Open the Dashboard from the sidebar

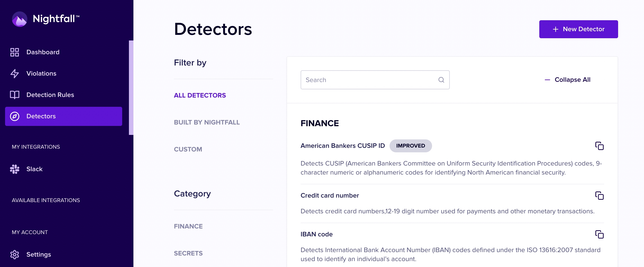click(x=43, y=52)
